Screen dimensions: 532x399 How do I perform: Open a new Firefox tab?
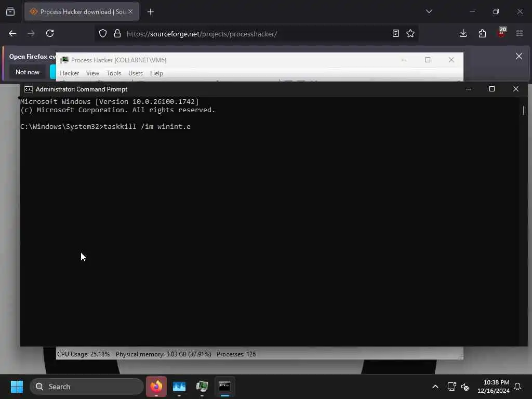[150, 12]
